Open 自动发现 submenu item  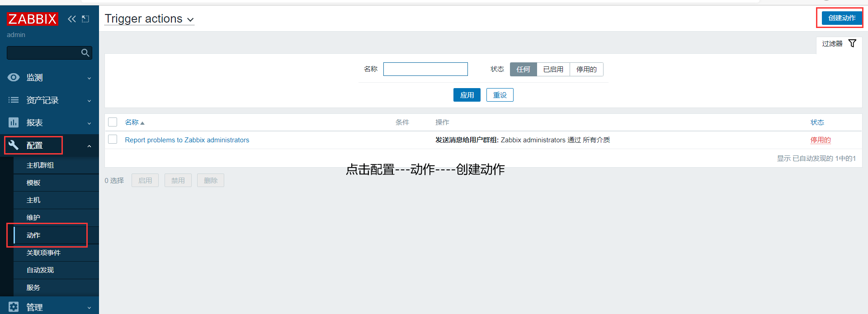pos(56,270)
